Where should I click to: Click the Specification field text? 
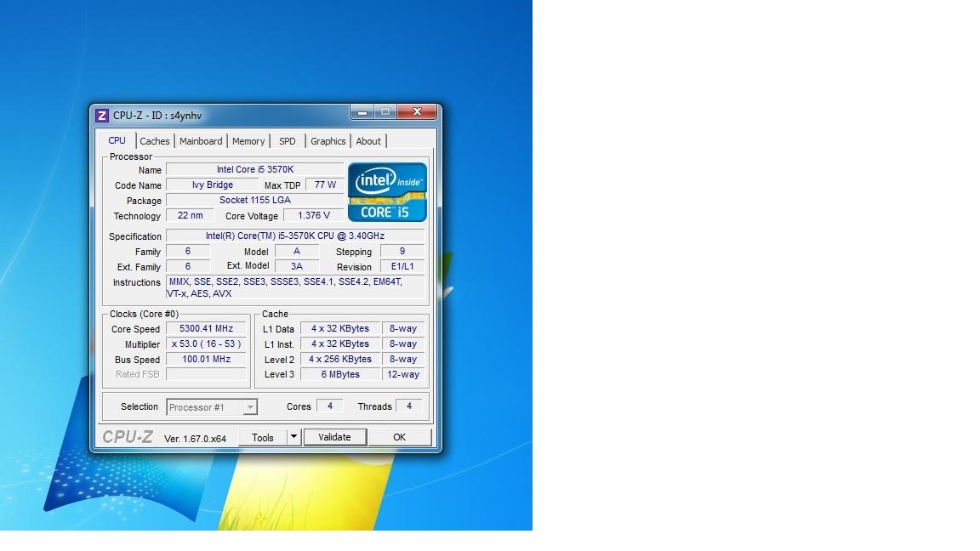pos(295,236)
